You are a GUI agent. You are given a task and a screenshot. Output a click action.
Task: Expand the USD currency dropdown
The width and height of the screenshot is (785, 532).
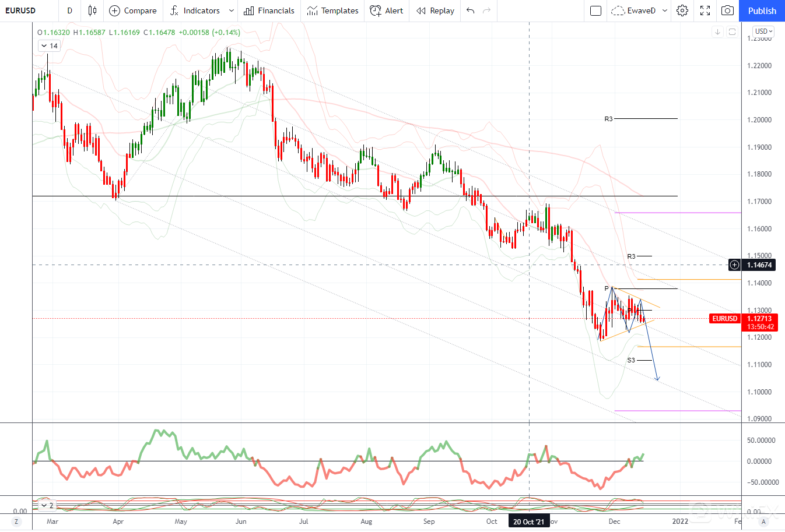coord(763,31)
